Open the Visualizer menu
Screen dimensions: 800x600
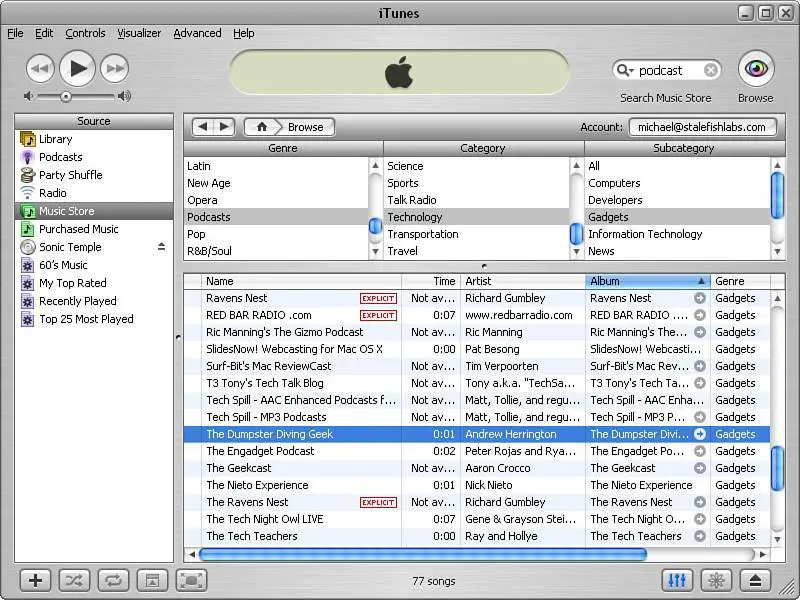(x=139, y=33)
